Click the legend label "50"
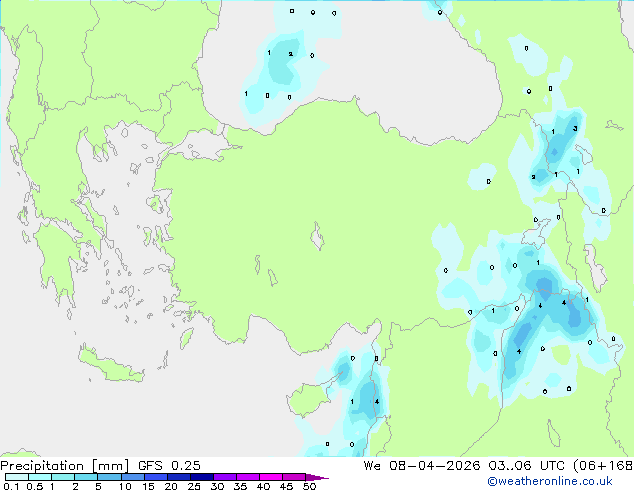This screenshot has height=490, width=634. (x=309, y=486)
